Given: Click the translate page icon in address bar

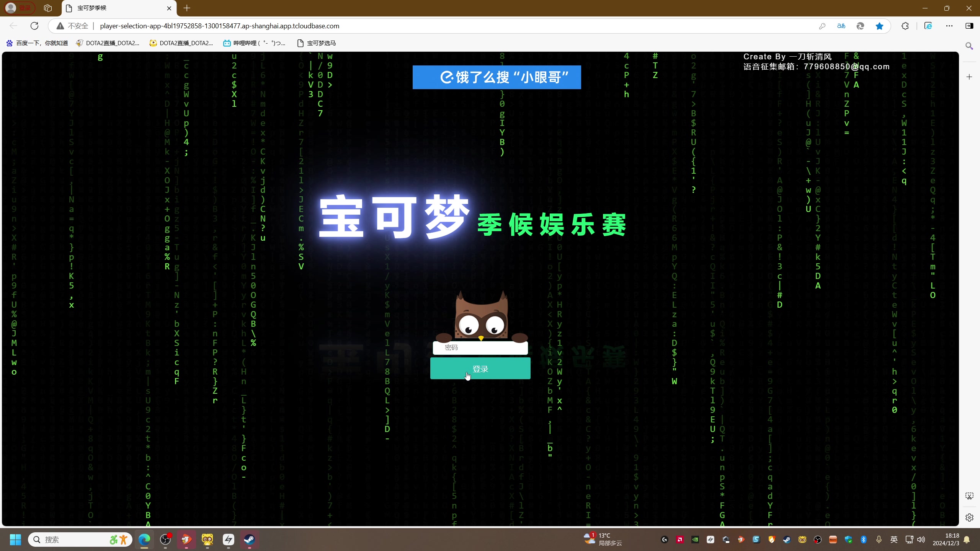Looking at the screenshot, I should click(x=841, y=26).
